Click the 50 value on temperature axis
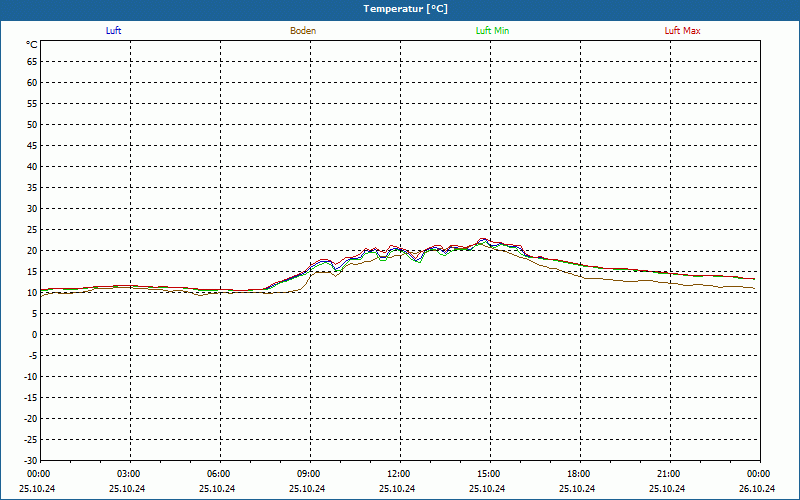 [x=32, y=124]
